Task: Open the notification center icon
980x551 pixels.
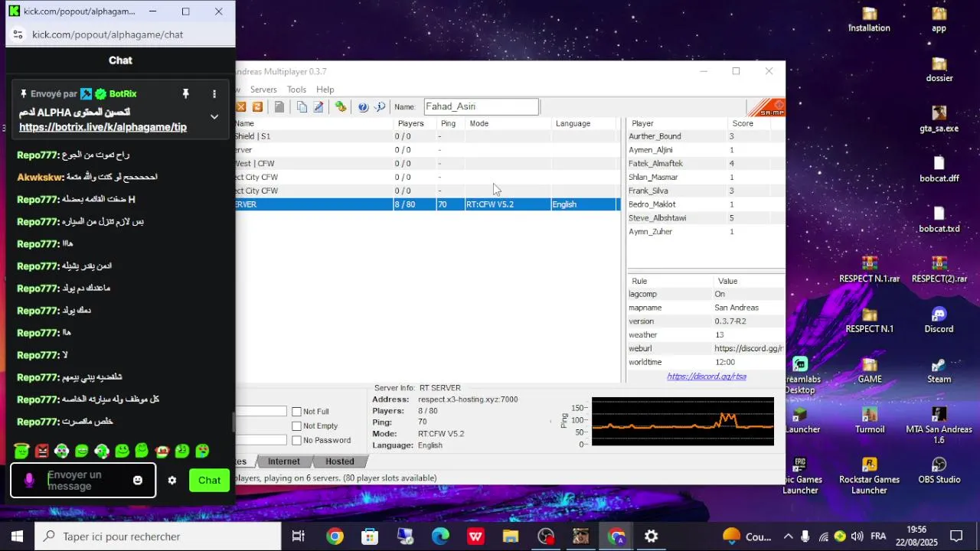Action: coord(956,536)
